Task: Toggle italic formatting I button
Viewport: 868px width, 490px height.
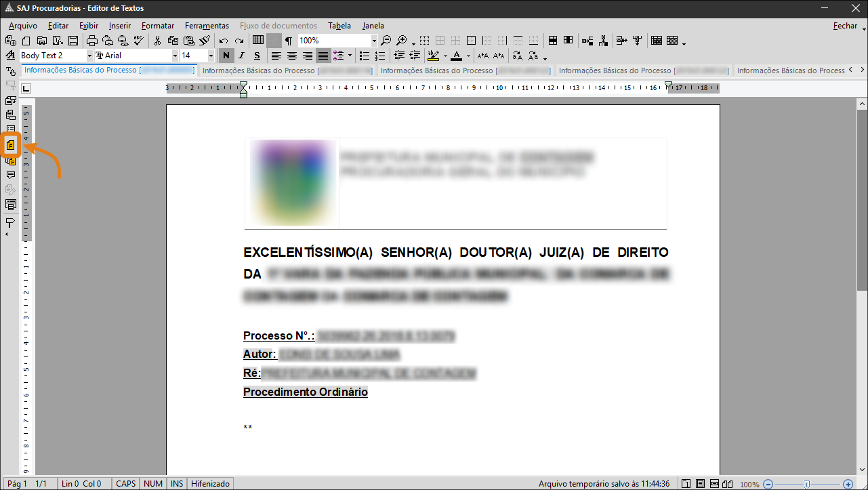Action: click(x=241, y=56)
